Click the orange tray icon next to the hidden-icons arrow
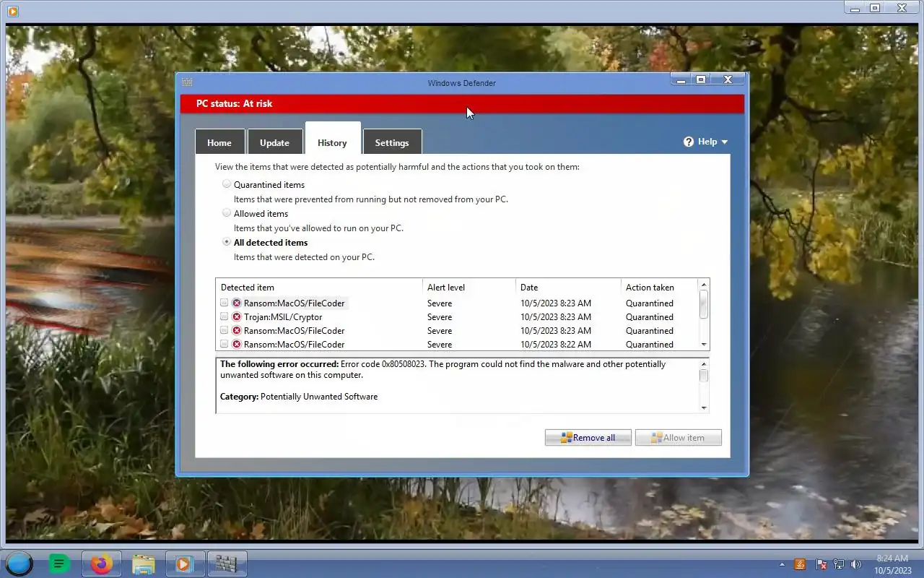This screenshot has height=578, width=924. [800, 564]
